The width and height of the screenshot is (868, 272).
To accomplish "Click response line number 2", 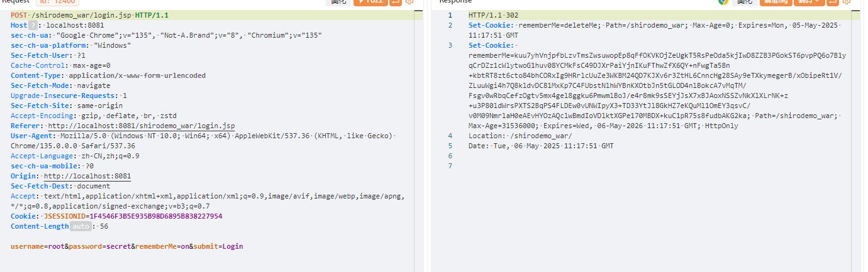I will pyautogui.click(x=450, y=25).
